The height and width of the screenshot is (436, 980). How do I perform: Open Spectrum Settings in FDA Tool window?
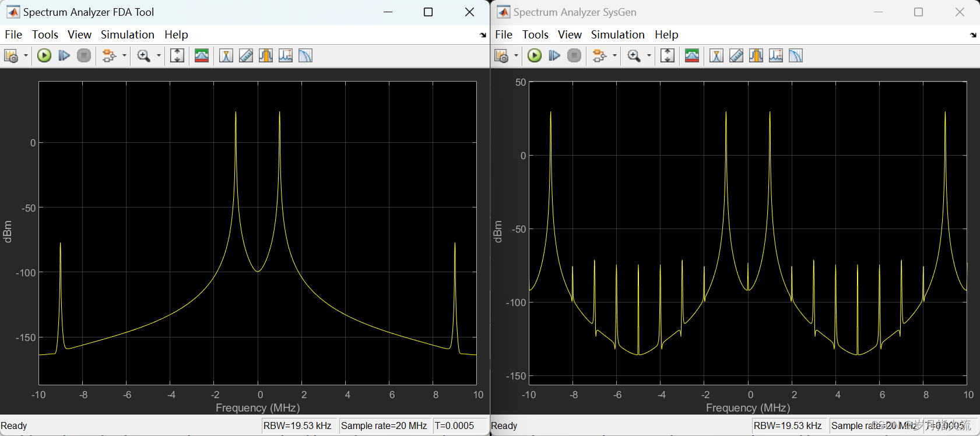(x=202, y=56)
